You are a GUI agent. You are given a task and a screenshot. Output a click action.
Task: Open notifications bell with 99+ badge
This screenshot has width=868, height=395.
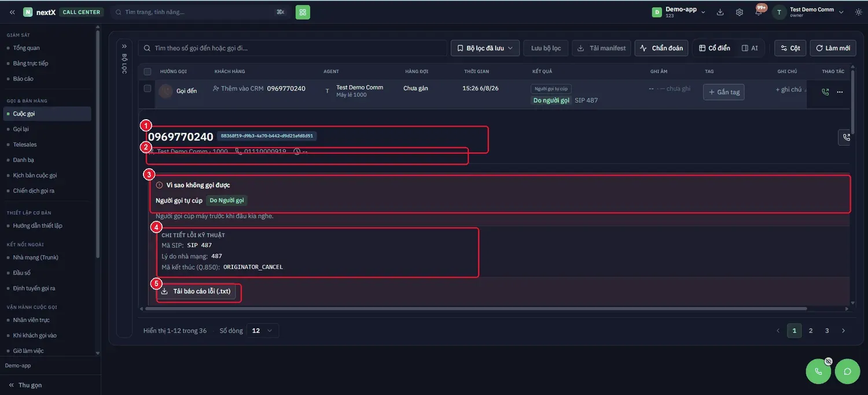[x=759, y=12]
